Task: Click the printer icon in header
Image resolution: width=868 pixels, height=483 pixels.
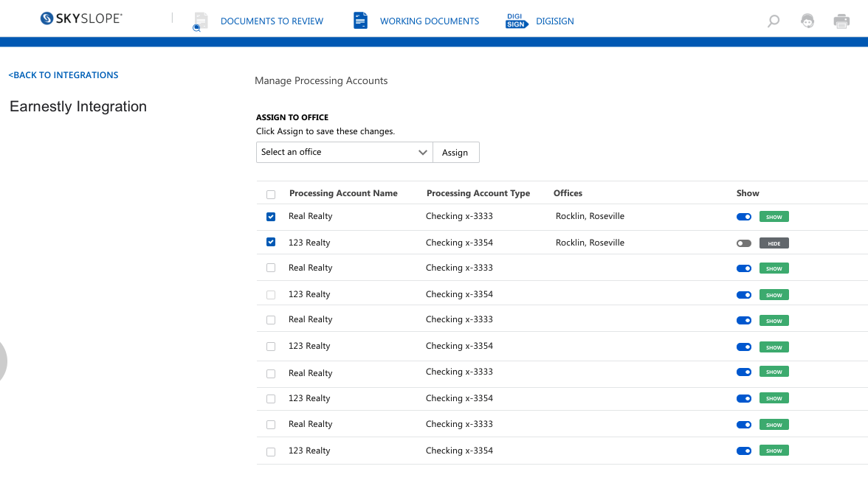Action: 841,21
